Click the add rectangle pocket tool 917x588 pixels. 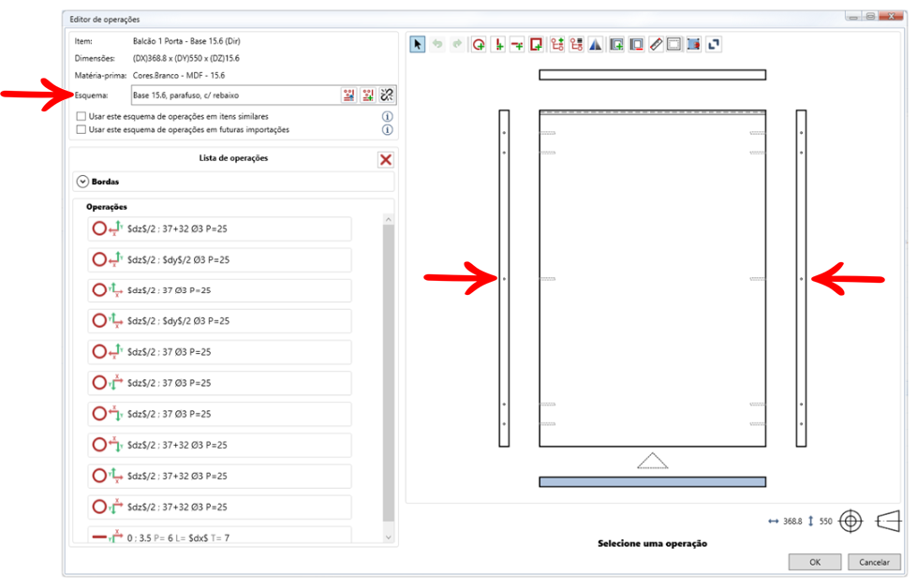[537, 44]
